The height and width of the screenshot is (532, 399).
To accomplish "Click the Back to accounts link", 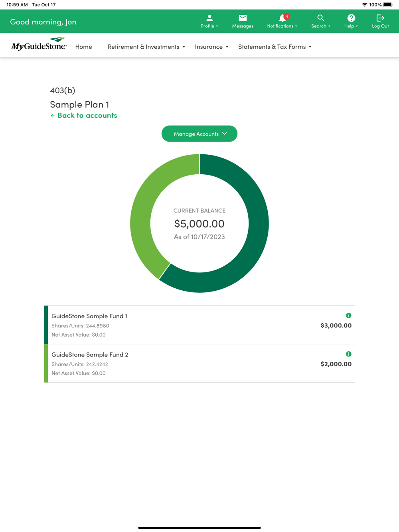I will point(84,115).
